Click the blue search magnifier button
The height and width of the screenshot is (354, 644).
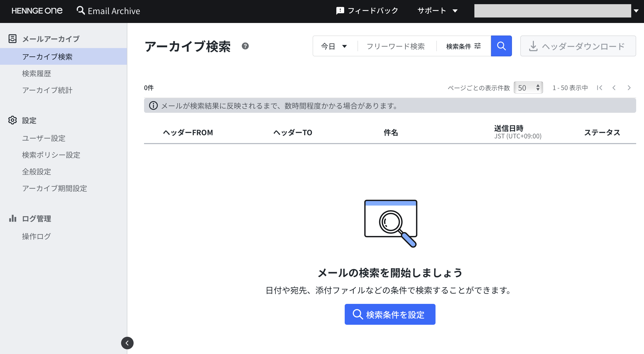click(x=501, y=46)
